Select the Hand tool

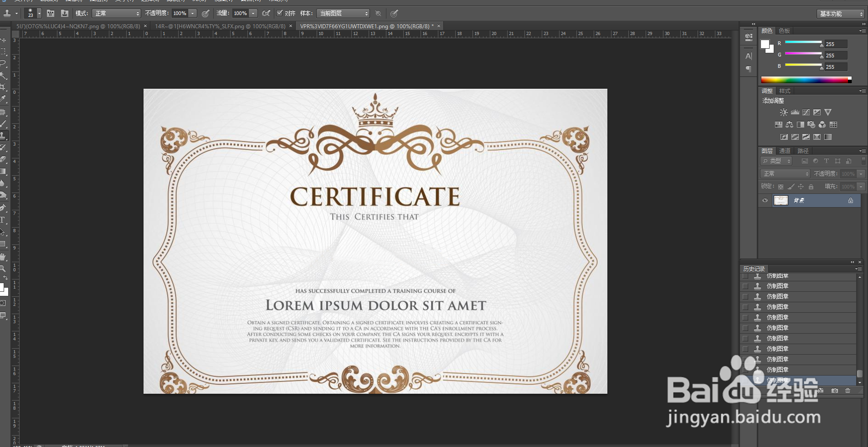pos(3,257)
